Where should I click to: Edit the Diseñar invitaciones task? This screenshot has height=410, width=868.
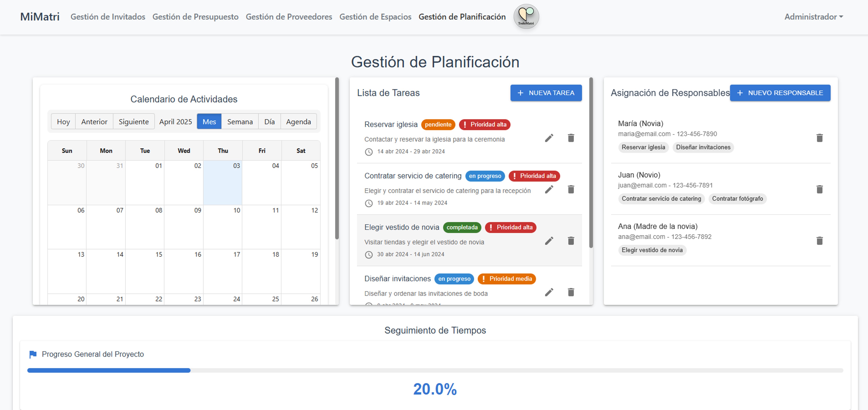pyautogui.click(x=549, y=292)
